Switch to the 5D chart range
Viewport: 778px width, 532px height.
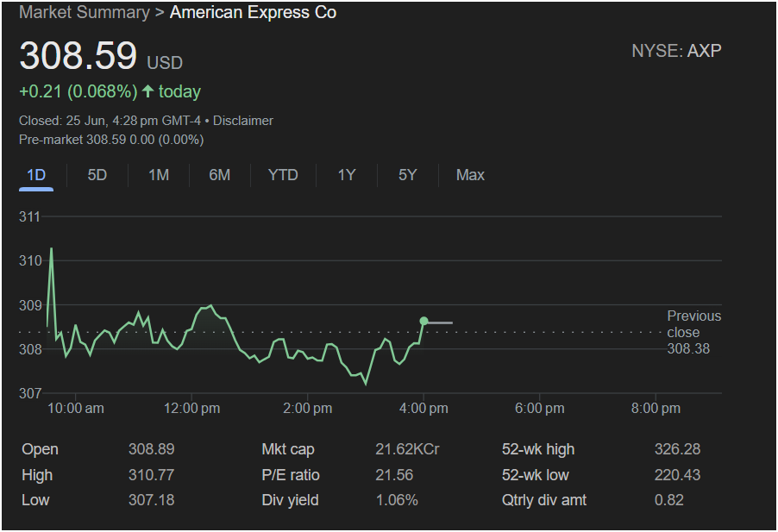(x=97, y=175)
